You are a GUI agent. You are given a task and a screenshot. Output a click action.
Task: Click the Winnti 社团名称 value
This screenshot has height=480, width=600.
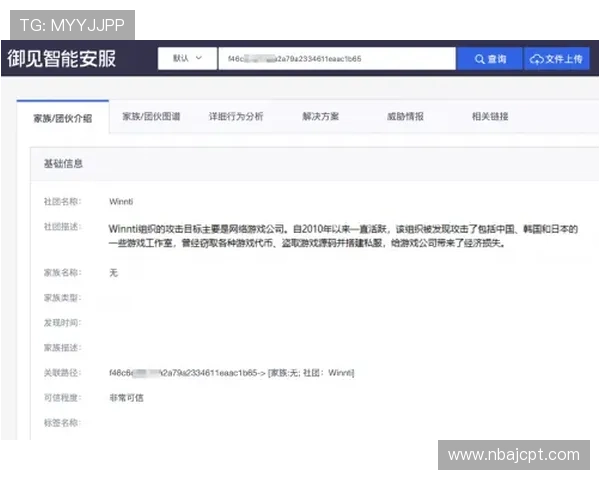[121, 201]
